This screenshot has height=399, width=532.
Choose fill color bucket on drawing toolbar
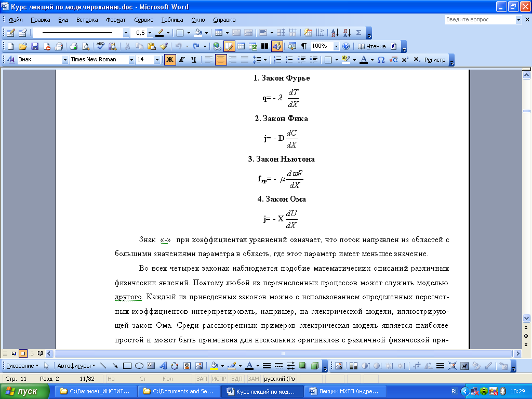(x=214, y=366)
